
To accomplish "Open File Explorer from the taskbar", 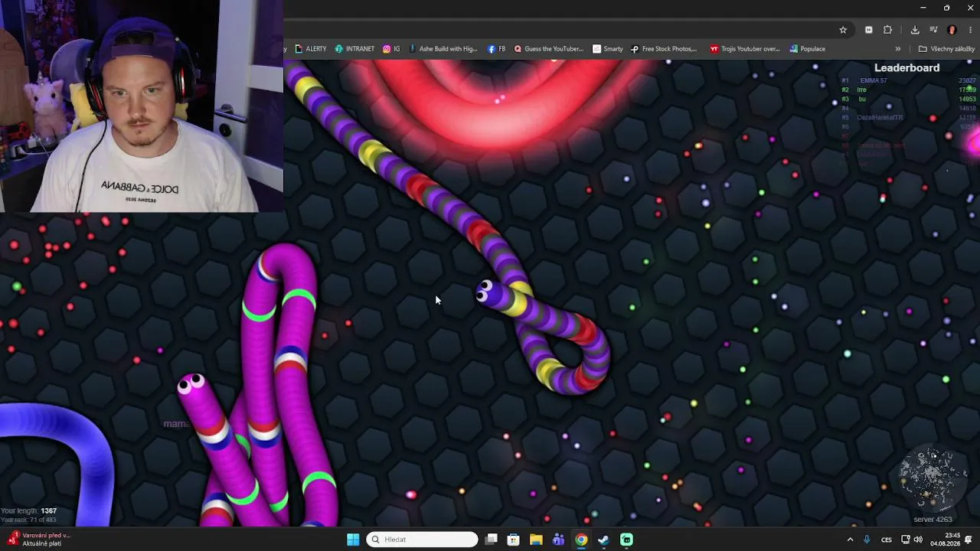I will point(536,540).
